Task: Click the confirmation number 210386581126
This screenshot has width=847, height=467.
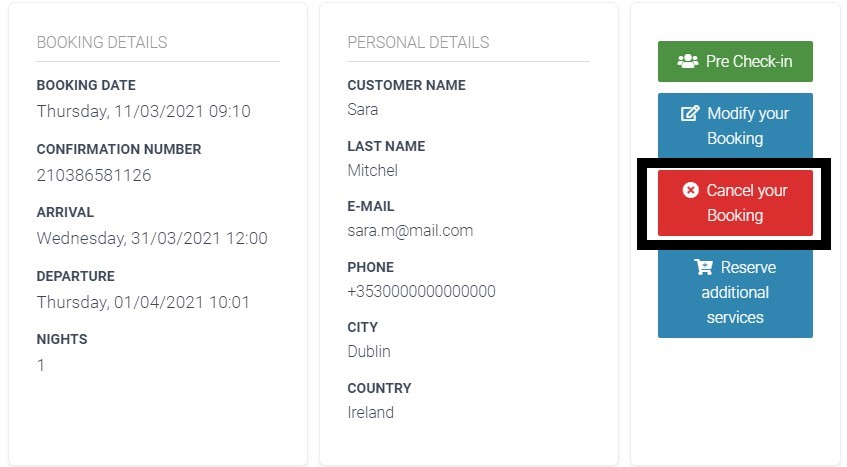Action: 94,175
